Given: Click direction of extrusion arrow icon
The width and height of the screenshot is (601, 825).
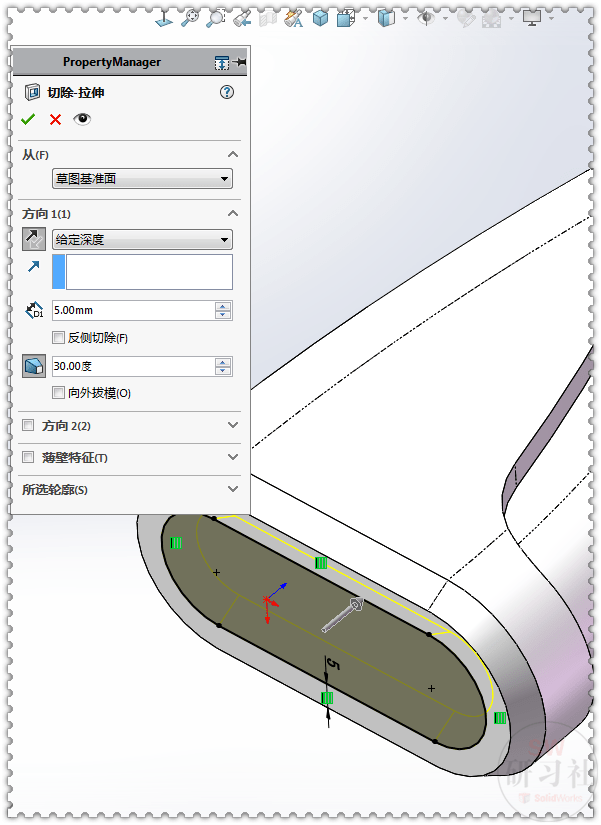Looking at the screenshot, I should coord(34,267).
